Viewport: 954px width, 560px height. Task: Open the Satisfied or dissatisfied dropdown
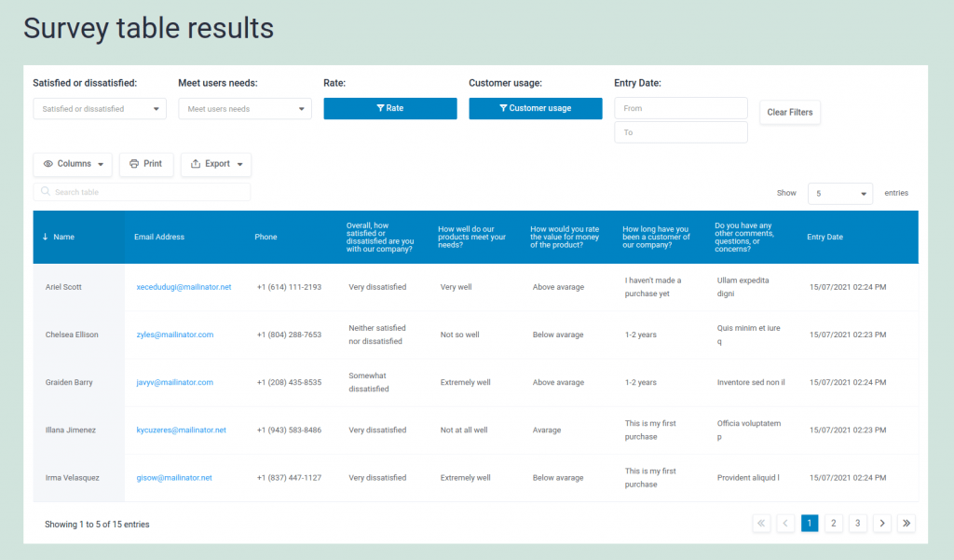coord(99,108)
